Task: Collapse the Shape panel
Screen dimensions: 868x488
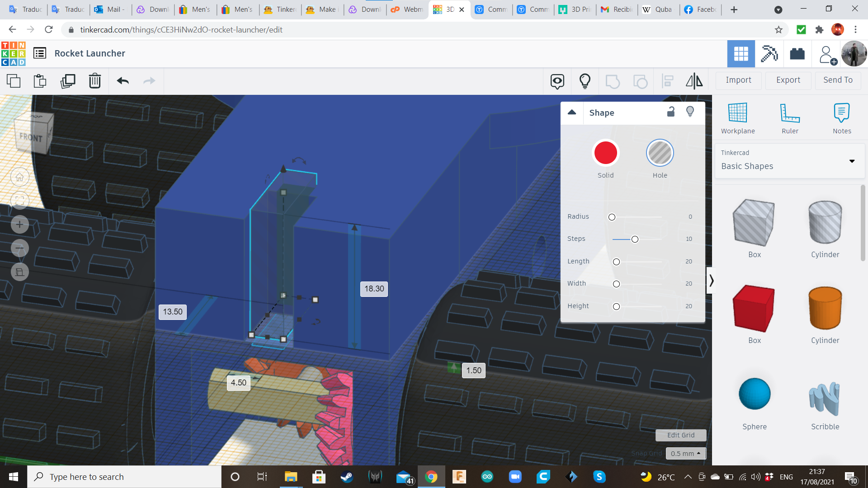Action: [x=572, y=113]
